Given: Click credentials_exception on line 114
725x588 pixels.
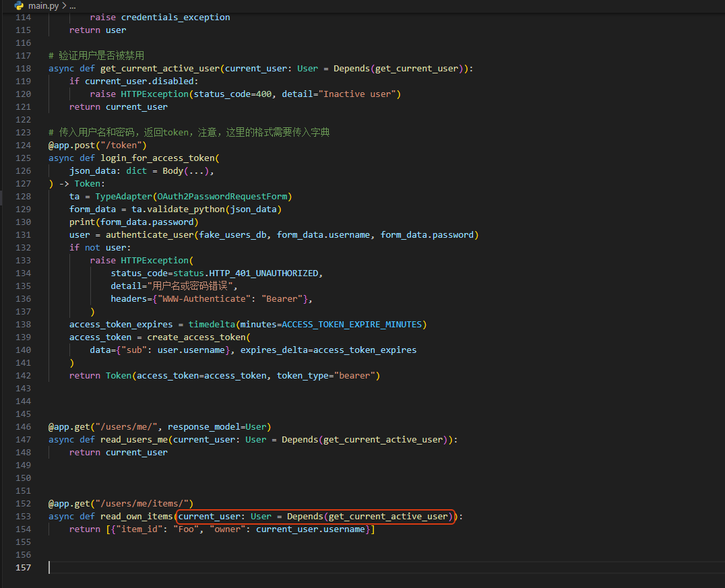Looking at the screenshot, I should 175,18.
